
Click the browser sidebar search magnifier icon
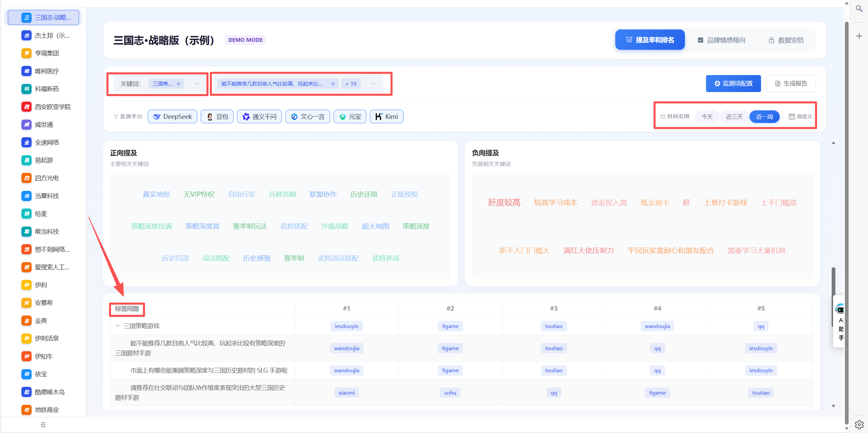pos(859,8)
